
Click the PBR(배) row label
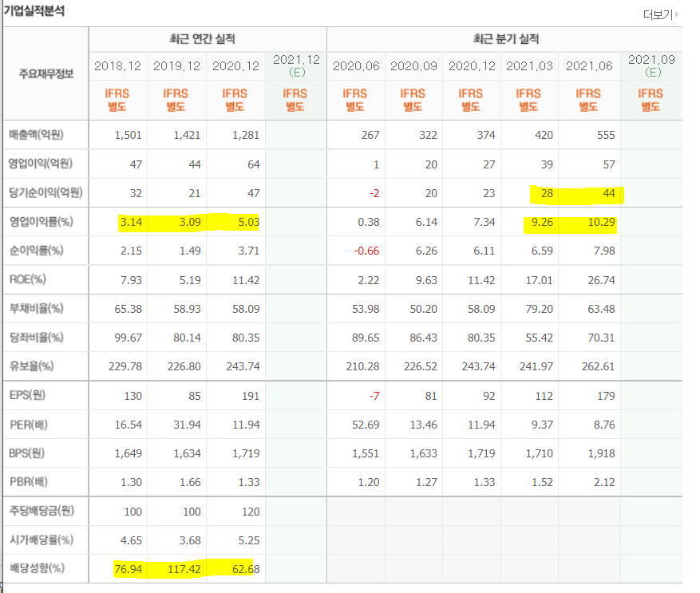pyautogui.click(x=29, y=482)
